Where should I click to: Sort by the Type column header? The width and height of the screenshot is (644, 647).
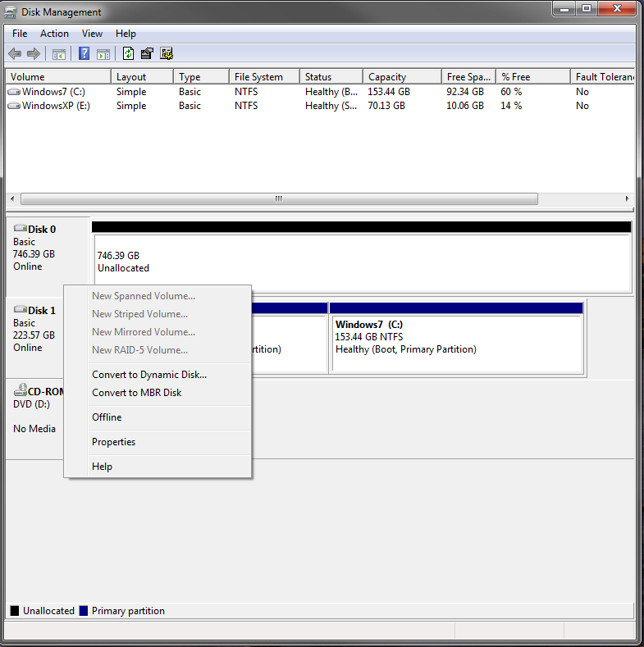202,77
